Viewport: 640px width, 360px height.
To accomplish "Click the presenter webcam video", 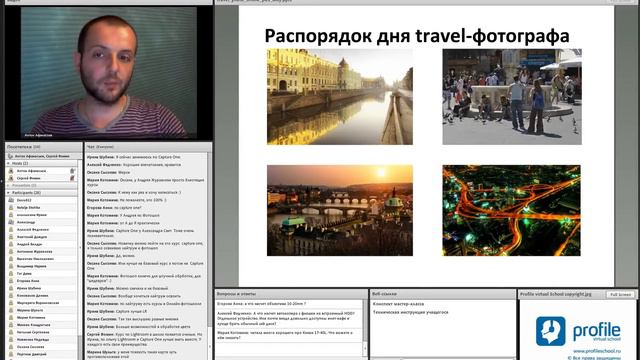I will [109, 73].
